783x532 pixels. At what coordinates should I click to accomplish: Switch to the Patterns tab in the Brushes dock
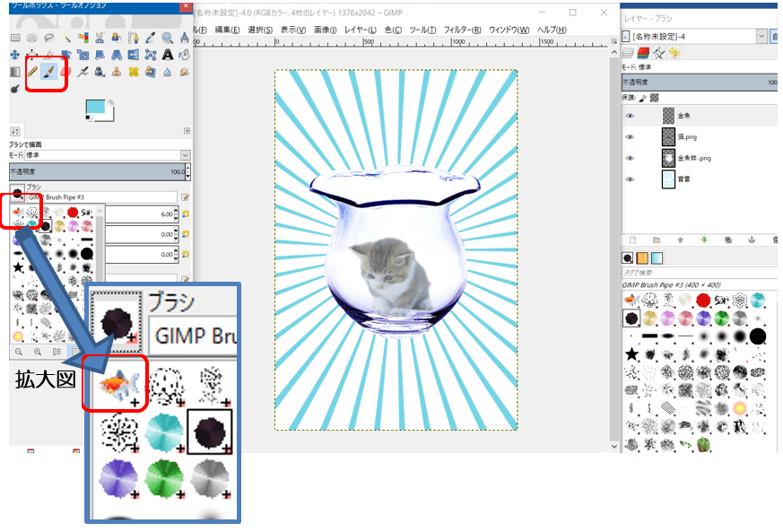[642, 257]
